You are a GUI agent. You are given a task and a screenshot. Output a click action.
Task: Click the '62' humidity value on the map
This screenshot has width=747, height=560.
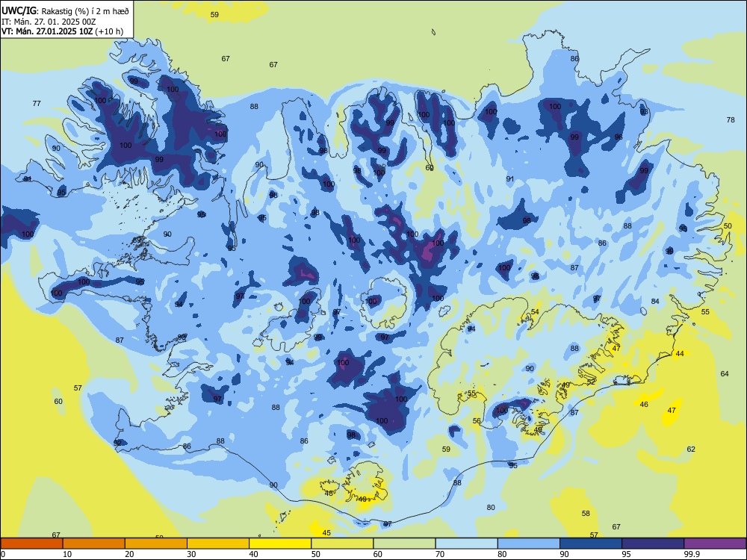point(691,449)
